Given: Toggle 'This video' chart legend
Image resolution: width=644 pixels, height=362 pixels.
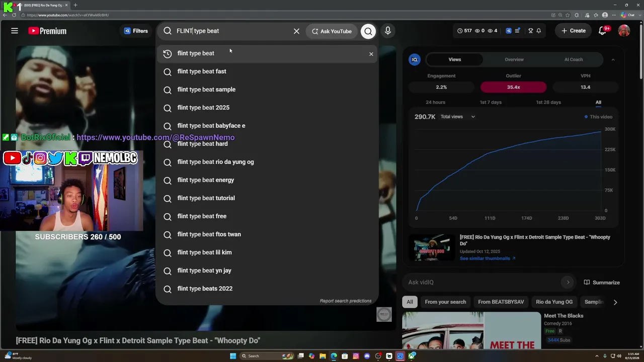Looking at the screenshot, I should coord(598,117).
